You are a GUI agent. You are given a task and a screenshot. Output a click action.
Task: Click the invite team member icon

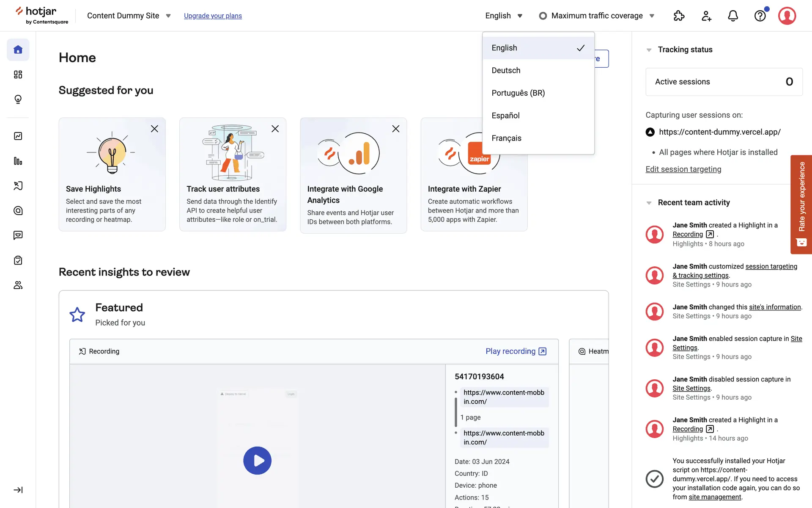click(706, 16)
